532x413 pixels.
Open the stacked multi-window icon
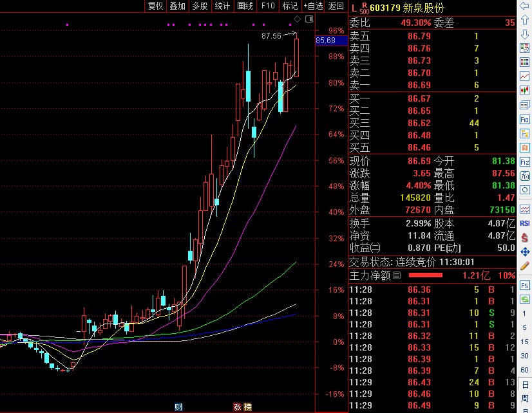(x=524, y=105)
